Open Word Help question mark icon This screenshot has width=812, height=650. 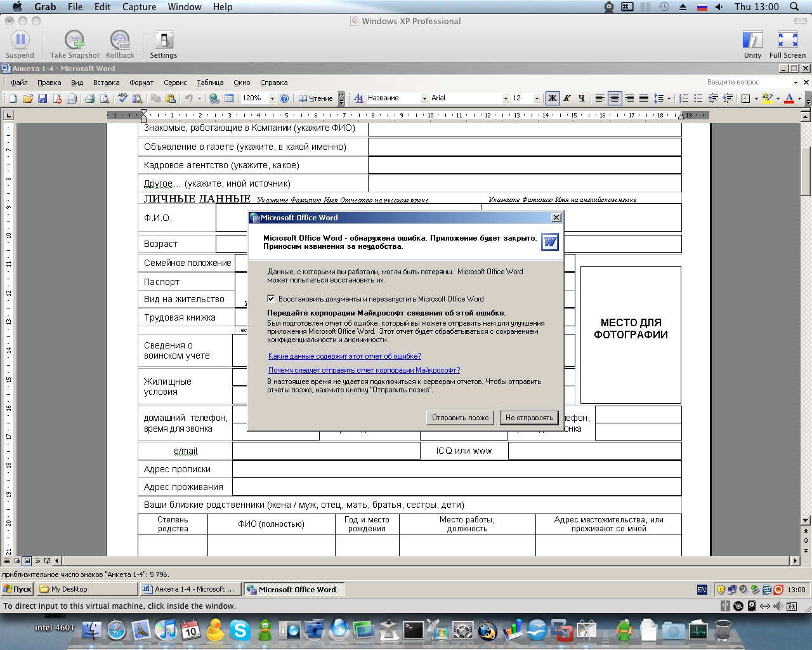[x=284, y=98]
